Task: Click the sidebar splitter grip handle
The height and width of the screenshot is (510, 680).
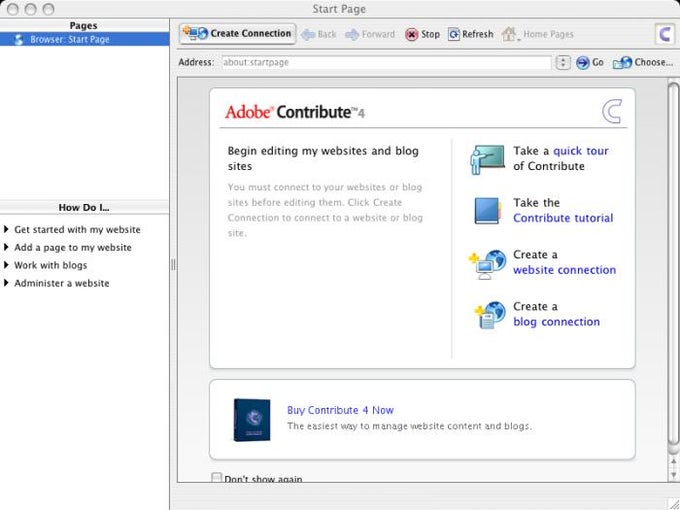Action: pyautogui.click(x=173, y=265)
